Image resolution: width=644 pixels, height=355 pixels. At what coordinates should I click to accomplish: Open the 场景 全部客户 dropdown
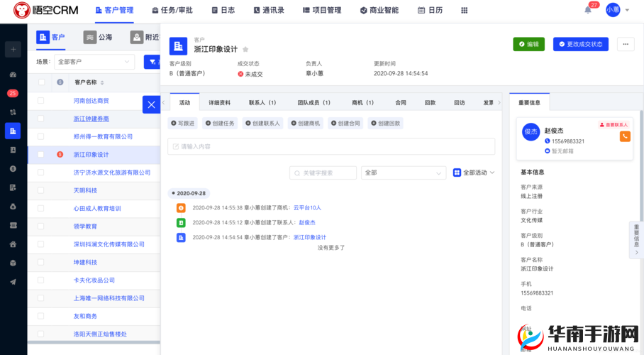click(x=94, y=62)
